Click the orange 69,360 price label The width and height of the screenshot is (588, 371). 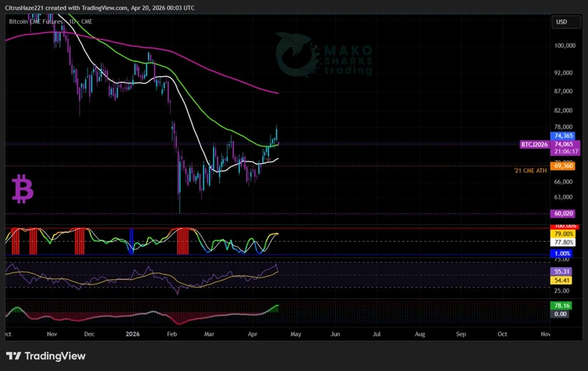pyautogui.click(x=564, y=167)
